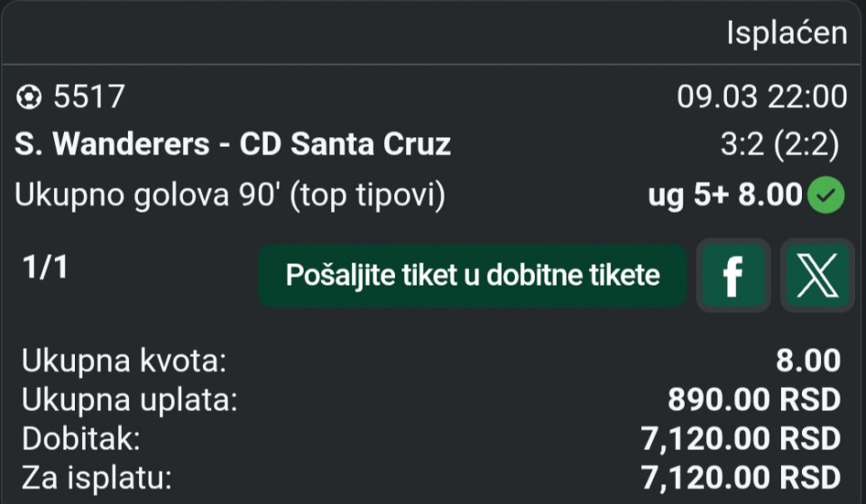The height and width of the screenshot is (504, 866).
Task: Share ticket via Facebook icon
Action: tap(732, 275)
